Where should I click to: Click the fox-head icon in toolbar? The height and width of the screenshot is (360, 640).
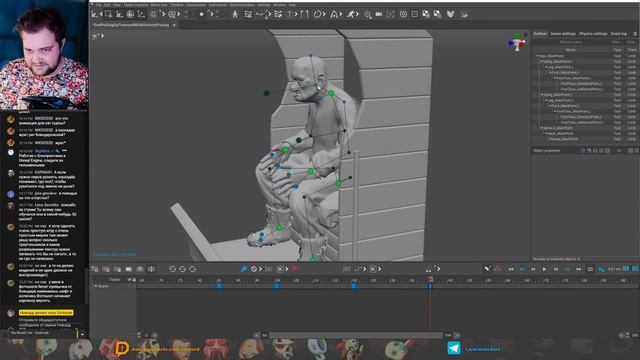[x=450, y=14]
